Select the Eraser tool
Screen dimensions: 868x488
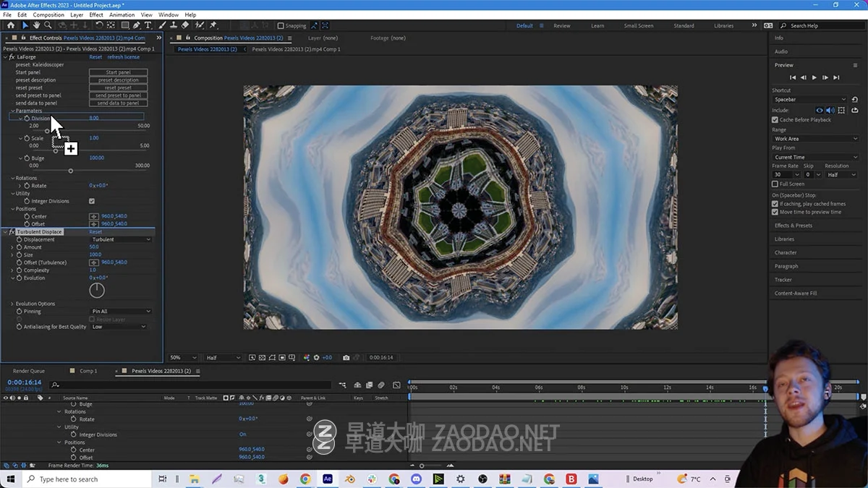tap(186, 25)
